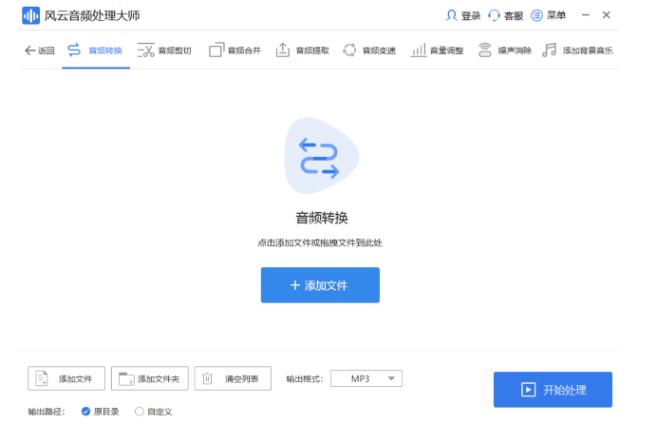
Task: Select the 自定义 output path radio
Action: tap(139, 411)
